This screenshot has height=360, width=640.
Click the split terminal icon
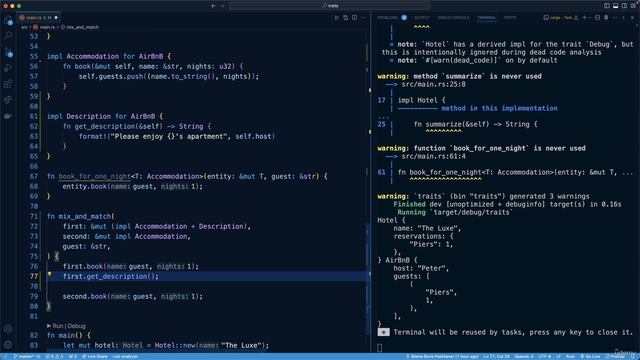click(x=598, y=18)
